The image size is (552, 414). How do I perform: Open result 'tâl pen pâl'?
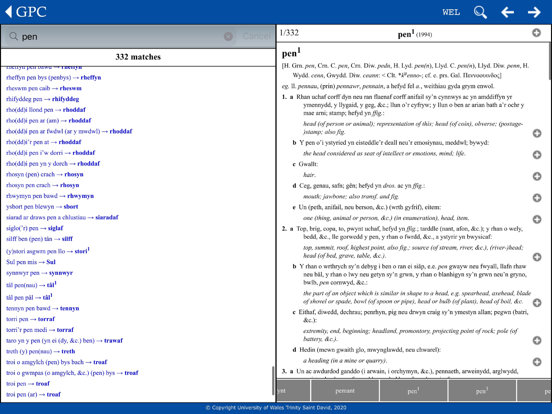[x=29, y=297]
